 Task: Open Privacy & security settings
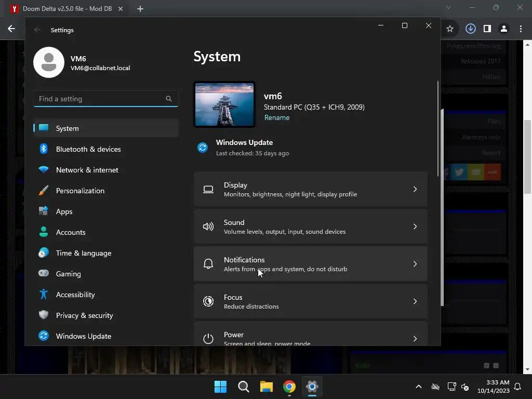[106, 315]
